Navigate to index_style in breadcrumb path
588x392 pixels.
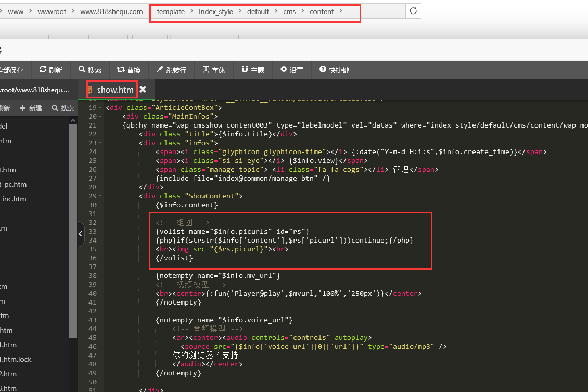tap(215, 11)
